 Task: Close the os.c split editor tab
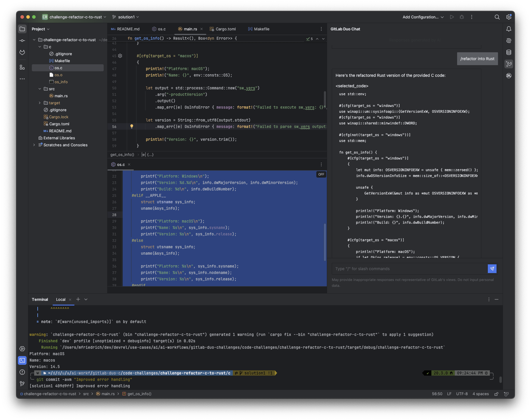tap(129, 164)
